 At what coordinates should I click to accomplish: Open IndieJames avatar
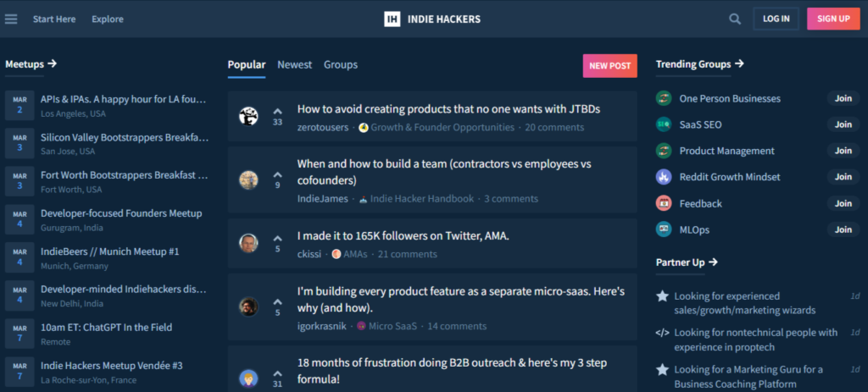click(x=248, y=179)
